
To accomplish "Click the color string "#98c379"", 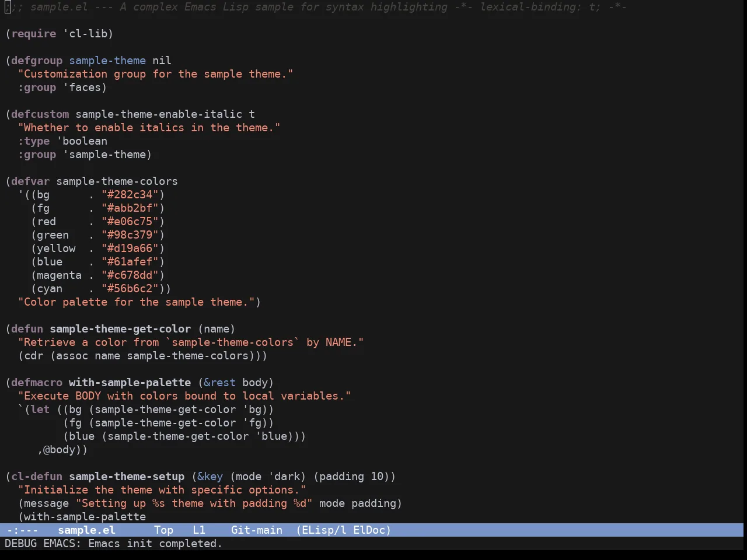I will point(130,235).
